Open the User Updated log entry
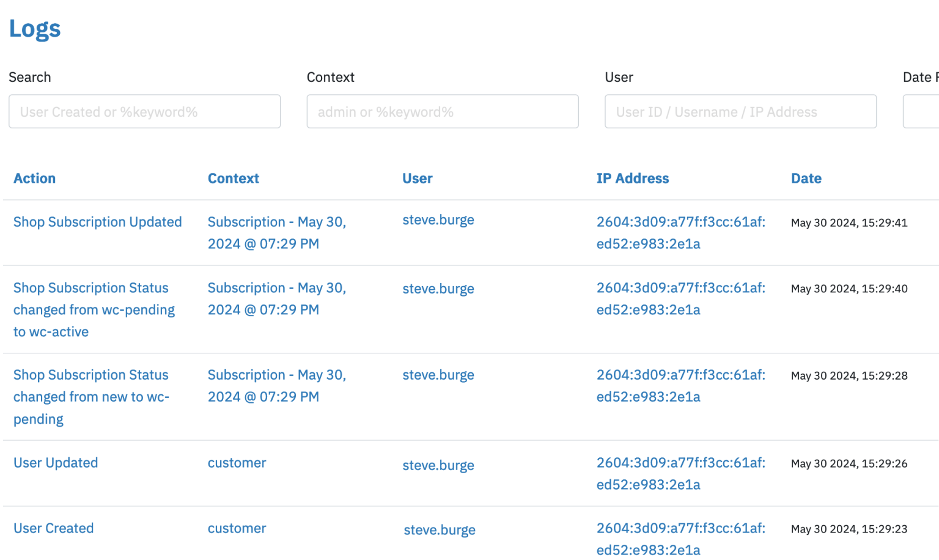Screen dimensions: 939x560 pos(56,463)
